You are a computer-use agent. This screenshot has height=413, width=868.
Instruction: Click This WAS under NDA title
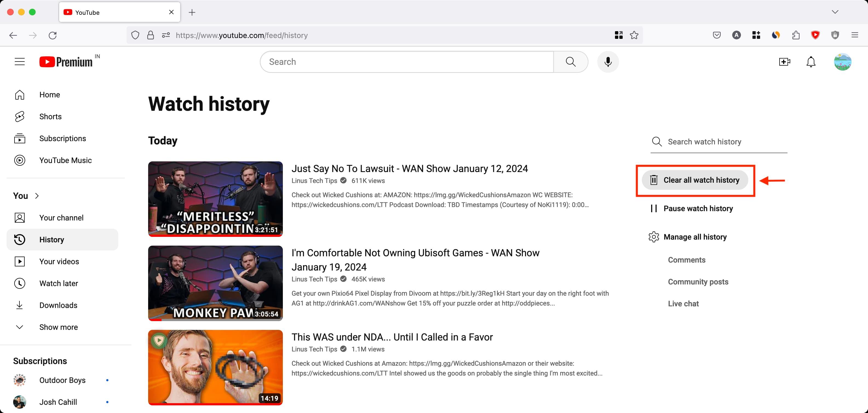pos(392,337)
